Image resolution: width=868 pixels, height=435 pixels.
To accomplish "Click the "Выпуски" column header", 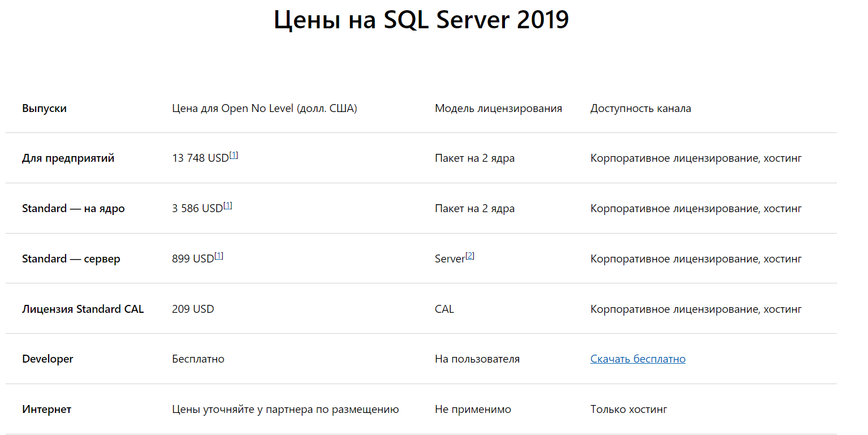I will [44, 108].
